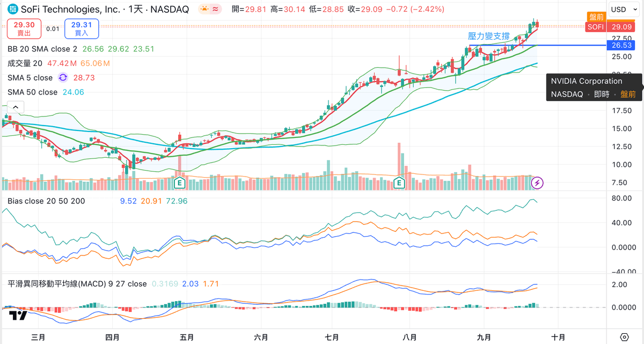Click the red SOFI 29.09 price label
The width and height of the screenshot is (644, 344).
coord(611,26)
